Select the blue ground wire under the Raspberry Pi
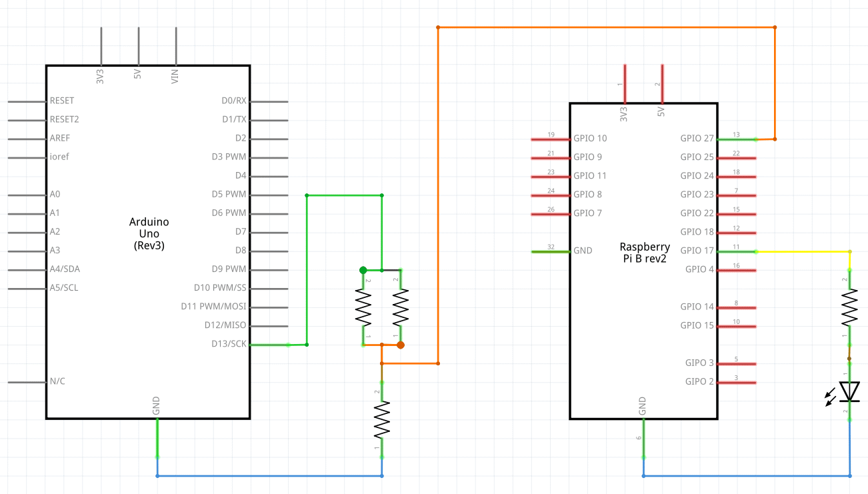Screen dimensions: 868x494 coord(747,476)
